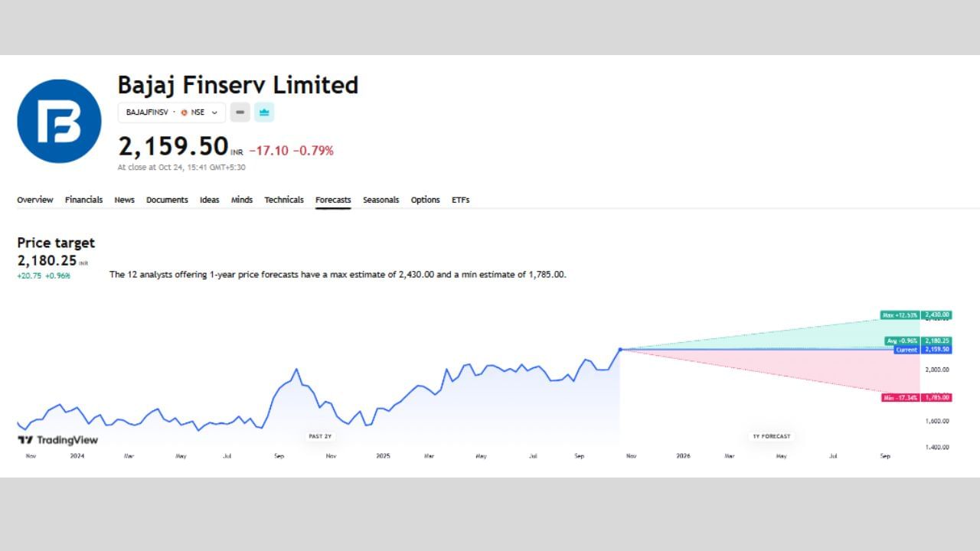Click the minus icon beside the symbol box

(x=240, y=112)
